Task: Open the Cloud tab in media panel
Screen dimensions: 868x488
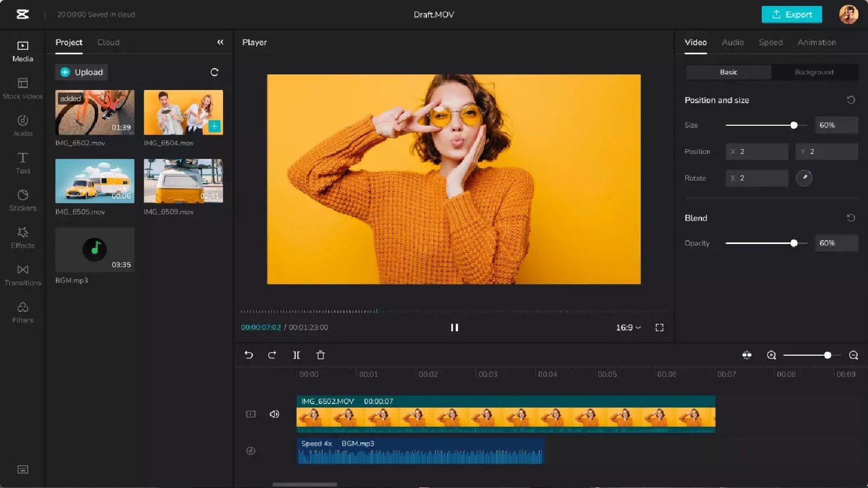Action: click(x=108, y=42)
